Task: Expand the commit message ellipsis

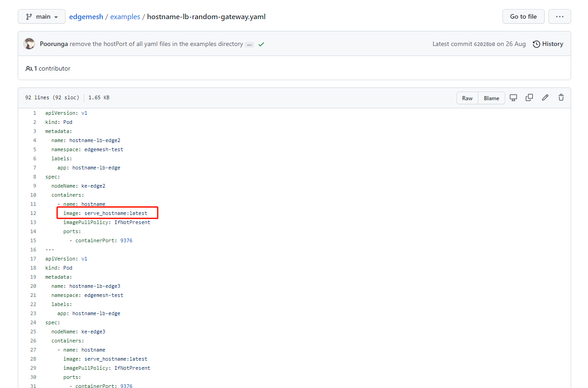Action: point(249,44)
